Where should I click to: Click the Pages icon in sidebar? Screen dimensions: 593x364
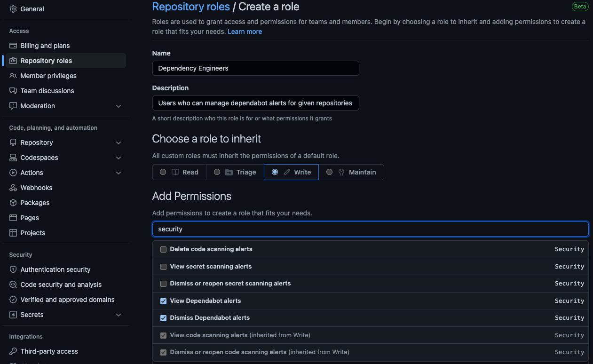tap(13, 218)
